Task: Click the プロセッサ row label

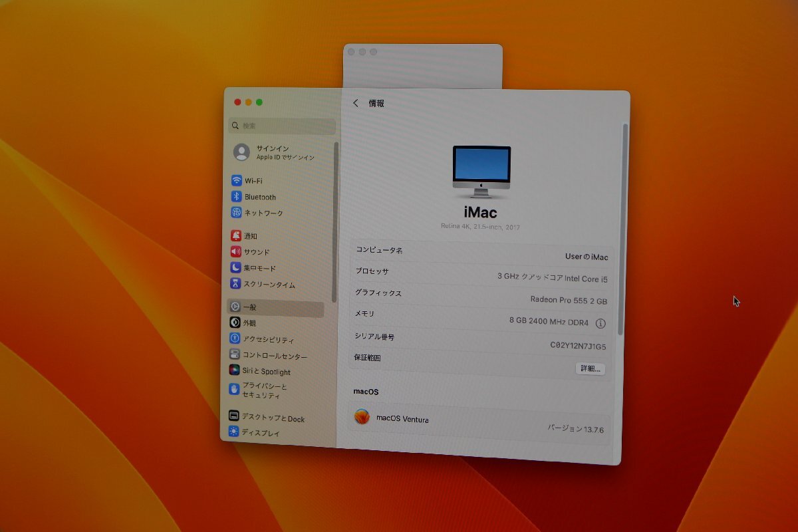Action: pyautogui.click(x=372, y=271)
